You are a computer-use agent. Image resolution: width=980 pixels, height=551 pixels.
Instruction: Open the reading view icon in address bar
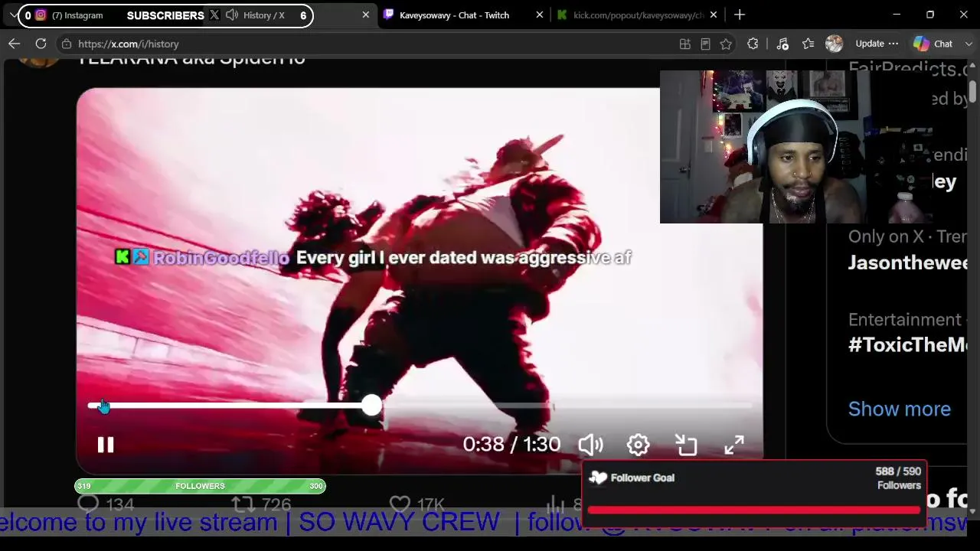click(x=705, y=44)
